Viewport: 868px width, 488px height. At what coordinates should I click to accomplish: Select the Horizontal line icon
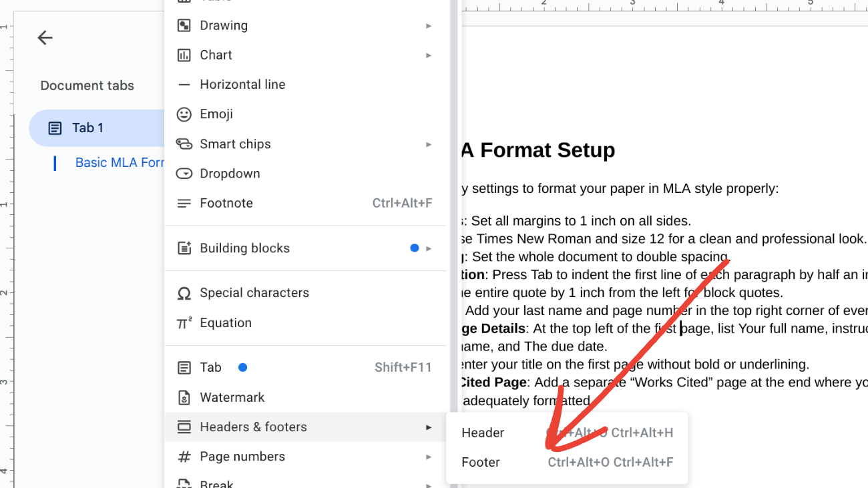[184, 84]
